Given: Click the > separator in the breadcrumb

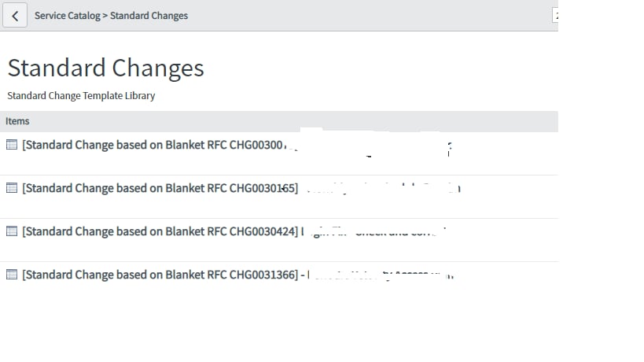Looking at the screenshot, I should tap(105, 16).
